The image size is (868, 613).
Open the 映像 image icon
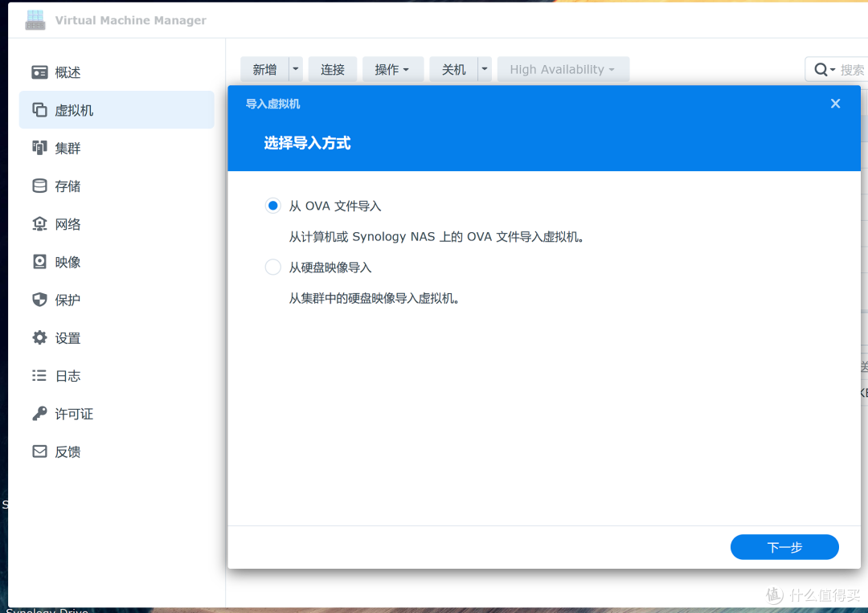click(39, 262)
